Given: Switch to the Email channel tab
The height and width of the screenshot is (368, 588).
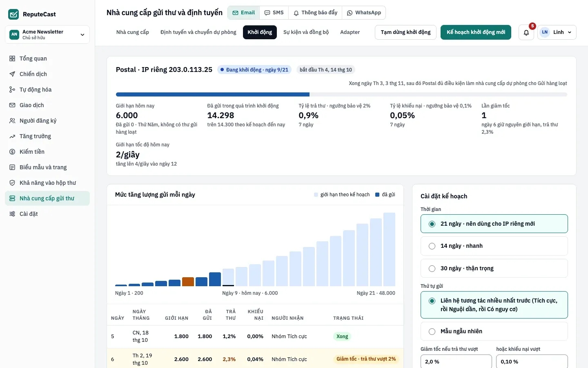Looking at the screenshot, I should [244, 13].
